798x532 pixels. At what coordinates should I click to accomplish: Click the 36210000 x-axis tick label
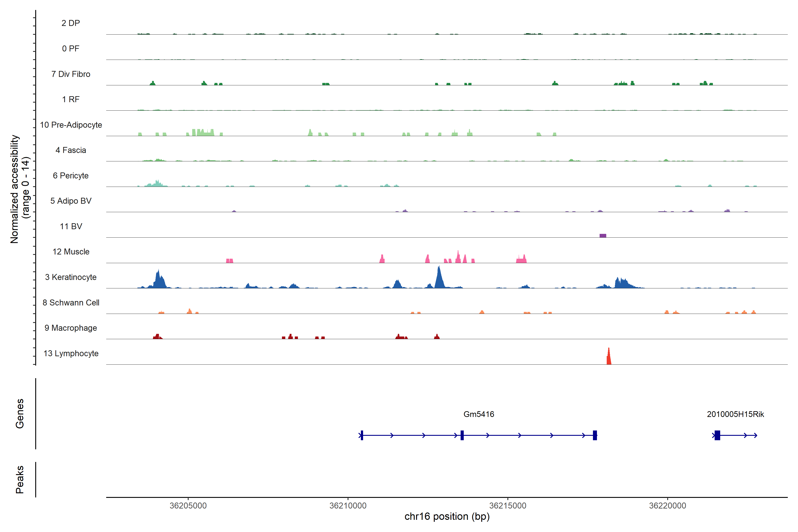pyautogui.click(x=348, y=506)
